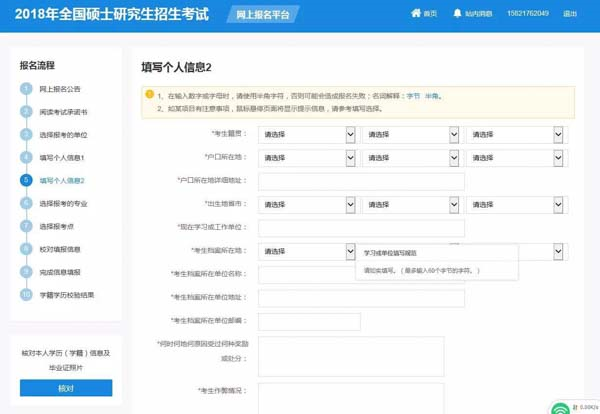This screenshot has width=600, height=414.
Task: Open third 出生地 district dropdown
Action: point(515,205)
